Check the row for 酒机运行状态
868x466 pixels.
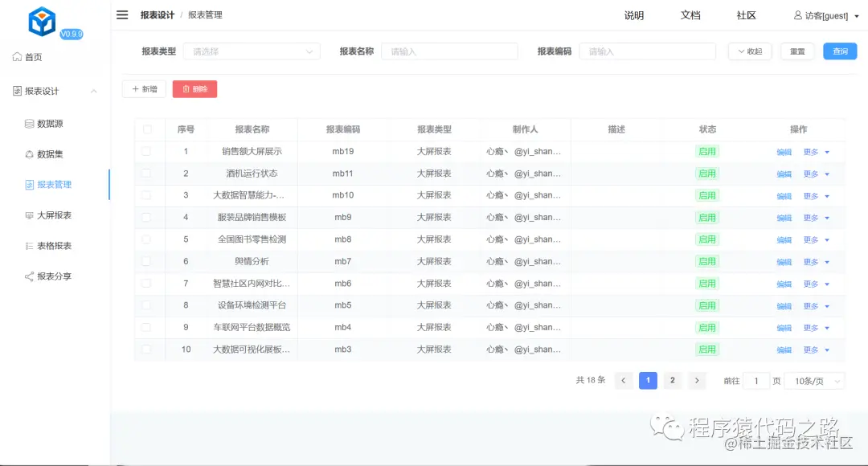tap(147, 174)
